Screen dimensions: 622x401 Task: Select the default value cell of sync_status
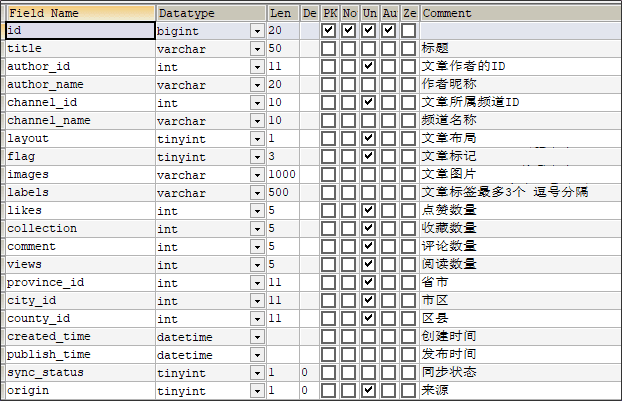pyautogui.click(x=309, y=373)
